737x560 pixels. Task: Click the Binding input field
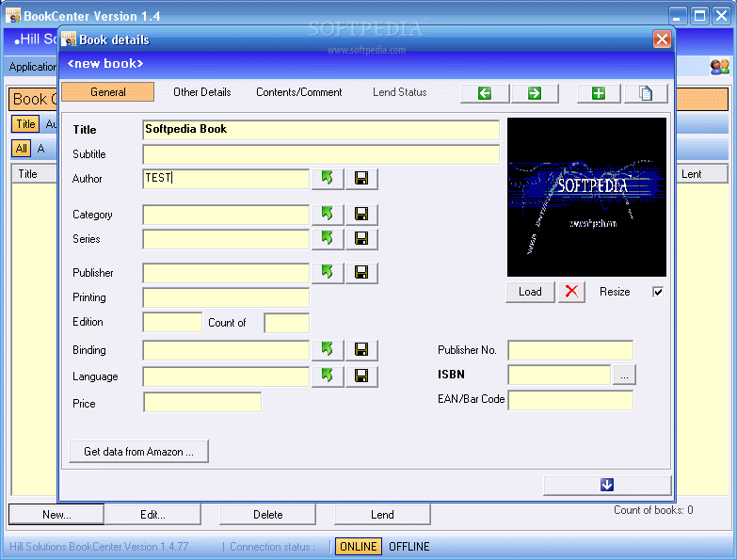point(226,349)
